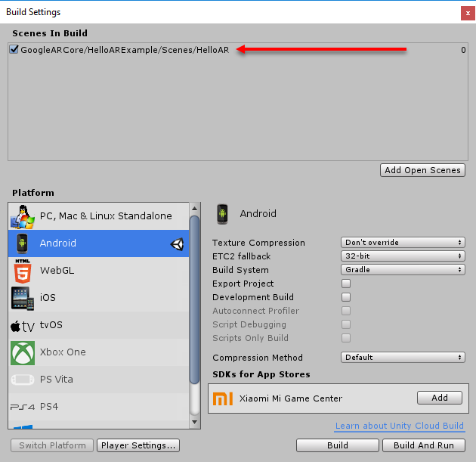Uncheck the HelloAR scene checkbox
This screenshot has width=476, height=462.
point(14,49)
